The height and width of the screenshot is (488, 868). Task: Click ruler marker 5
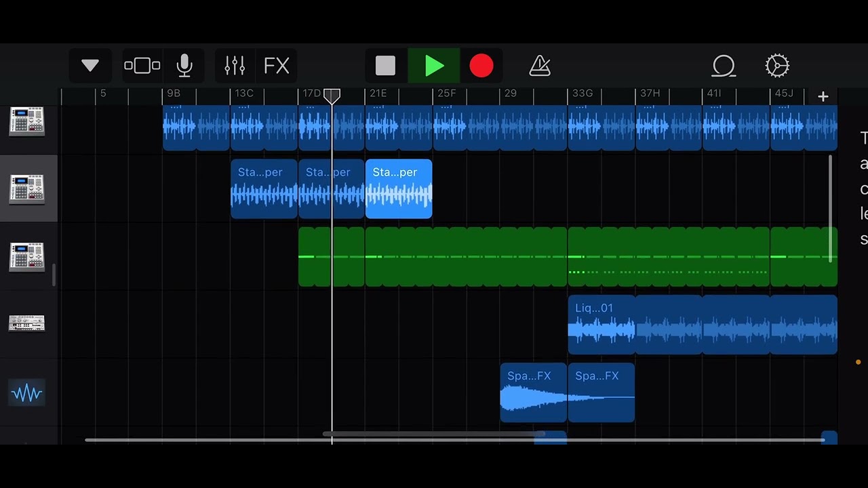(103, 94)
